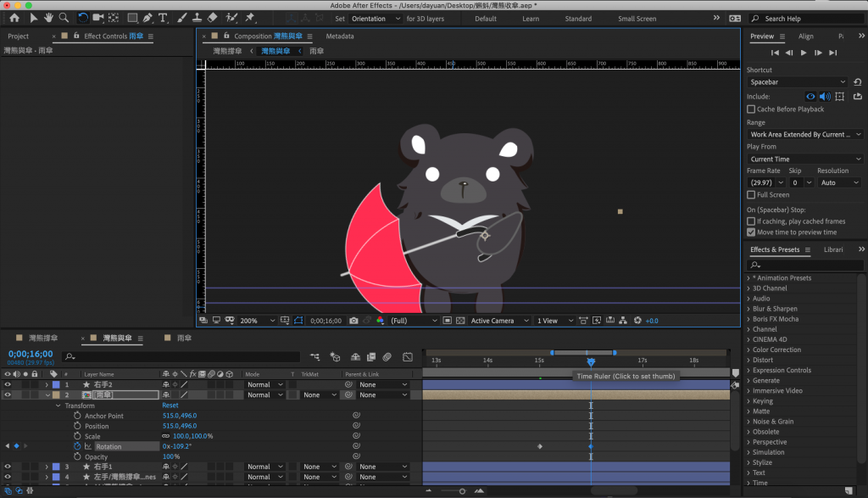Screen dimensions: 868x498
Task: Toggle include video eye in Preview panel
Action: pyautogui.click(x=810, y=97)
